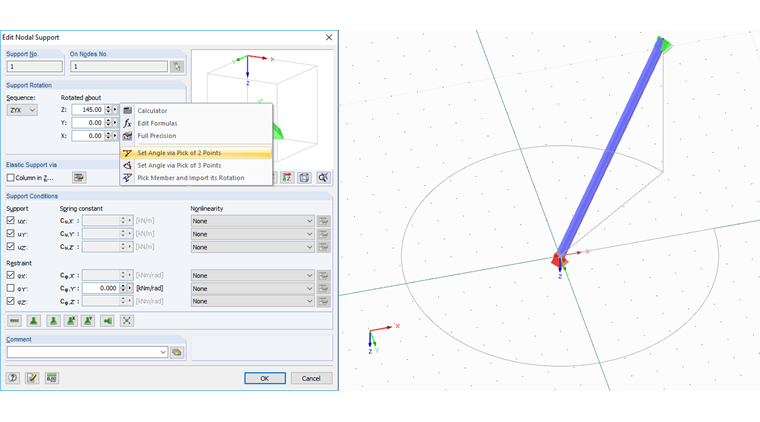Click the isometric view preview icon
760x422 pixels.
(304, 178)
